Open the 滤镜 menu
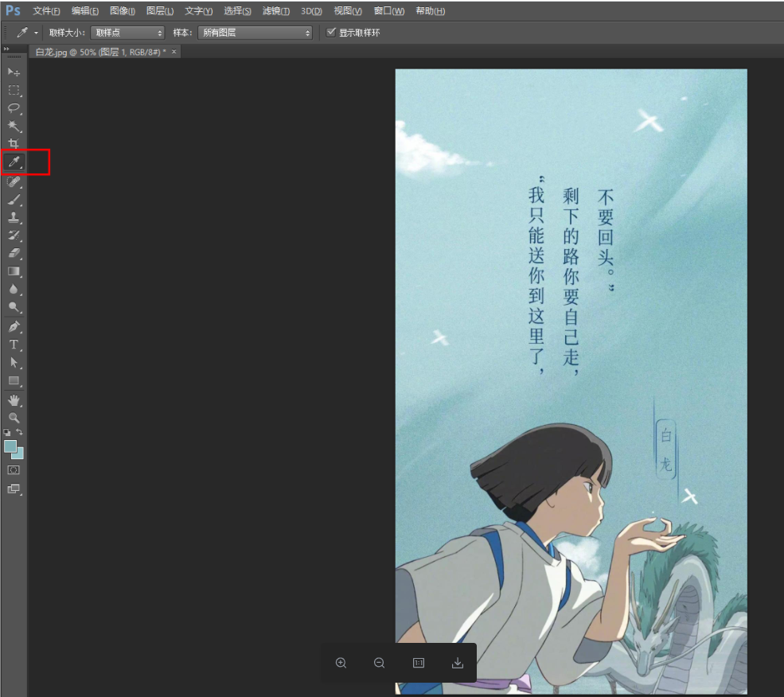This screenshot has width=784, height=697. 275,10
